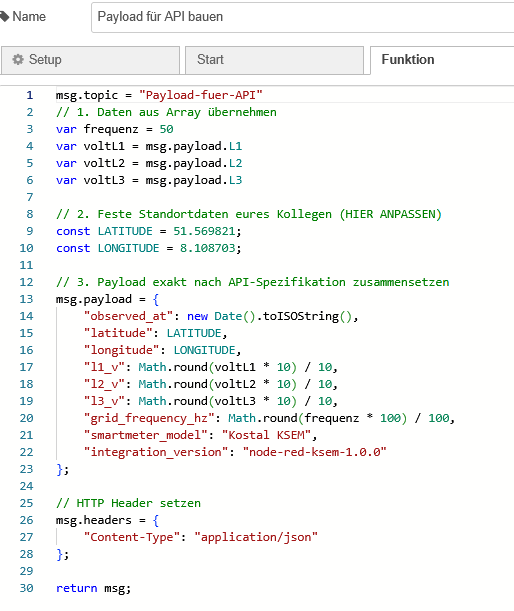Image resolution: width=514 pixels, height=611 pixels.
Task: Click the "application/json" header value
Action: coord(256,537)
